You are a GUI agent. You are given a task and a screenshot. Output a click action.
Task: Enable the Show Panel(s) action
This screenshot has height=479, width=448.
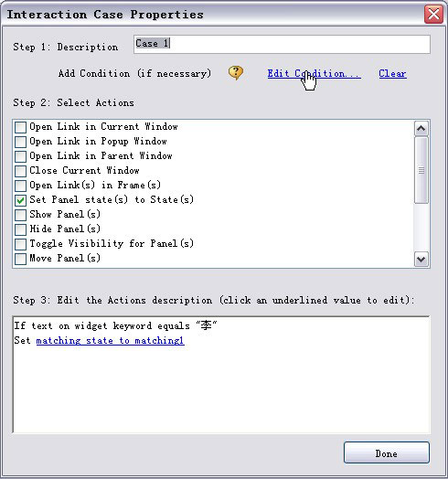point(20,215)
